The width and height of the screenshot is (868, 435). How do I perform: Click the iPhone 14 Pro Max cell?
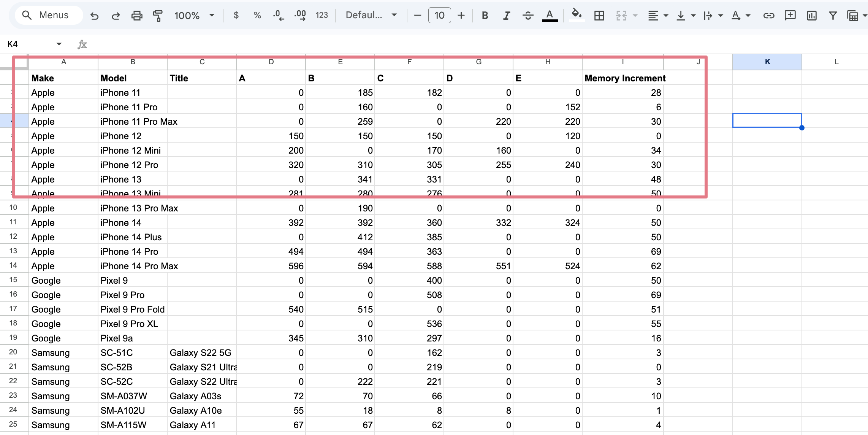(133, 266)
